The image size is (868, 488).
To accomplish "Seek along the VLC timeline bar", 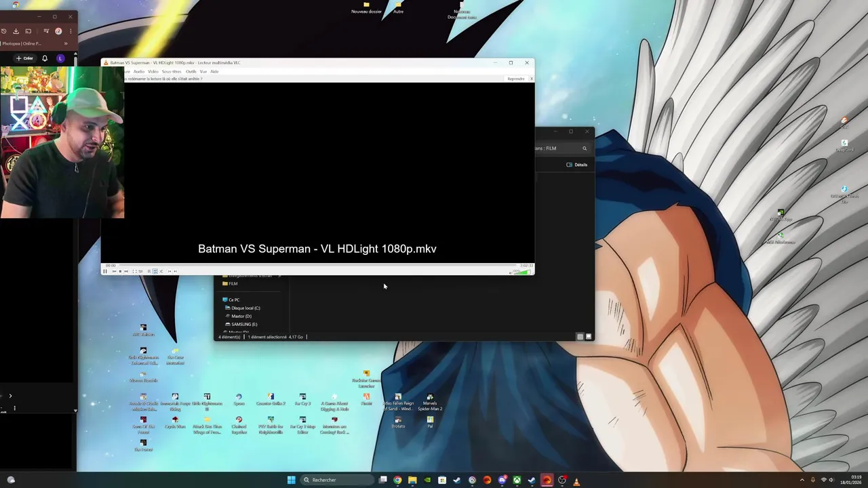I will pos(317,265).
